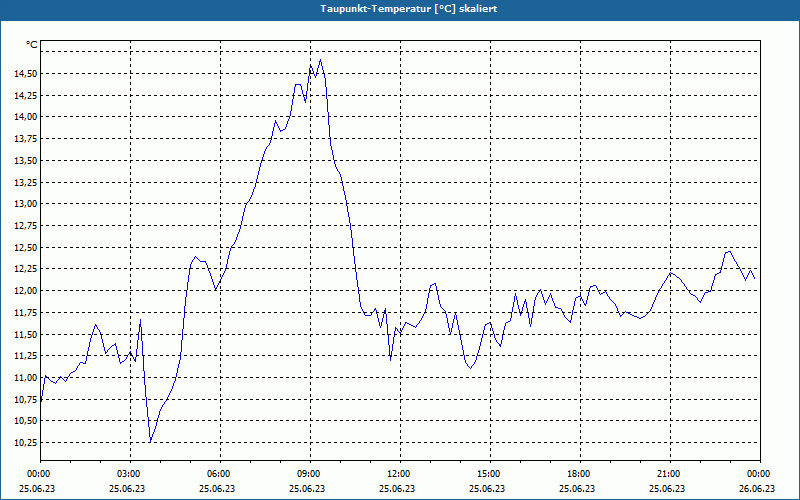Click the 00:00 label above 26.06.23
The width and height of the screenshot is (800, 500).
point(760,474)
